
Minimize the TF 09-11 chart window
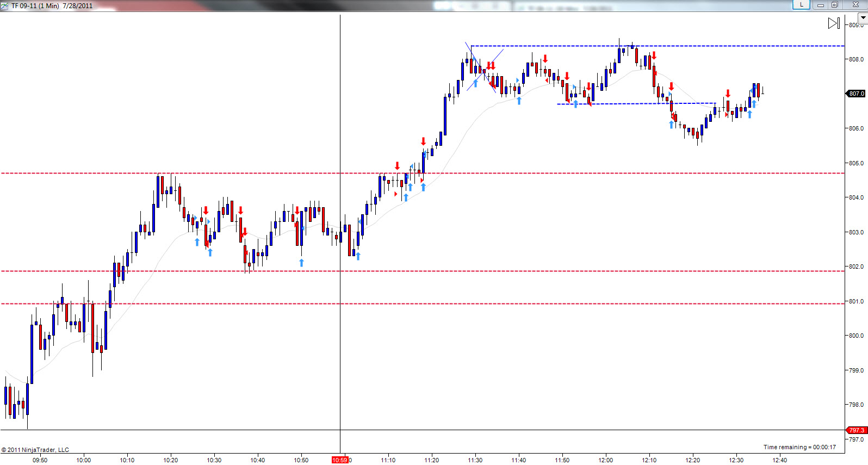[x=821, y=5]
